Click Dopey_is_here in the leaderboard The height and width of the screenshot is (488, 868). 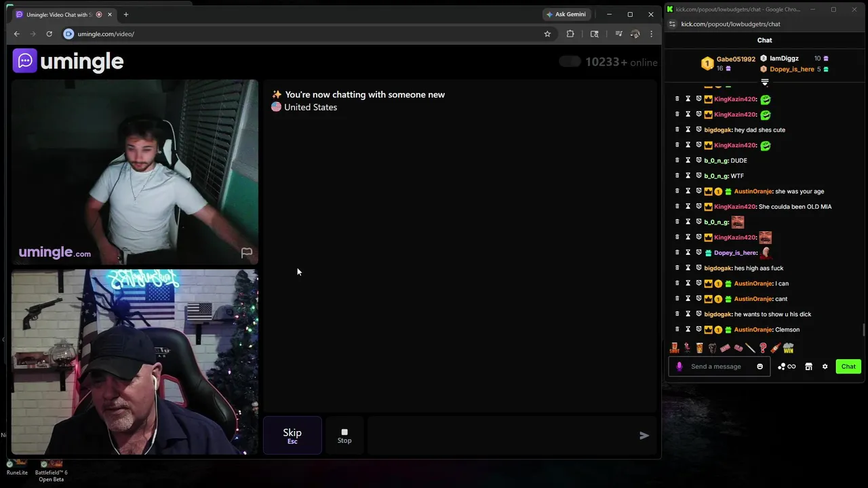[x=792, y=69]
